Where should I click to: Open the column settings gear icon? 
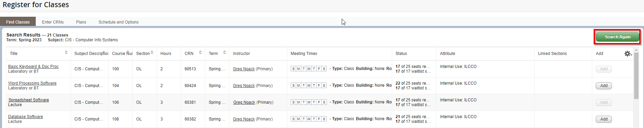coord(628,54)
